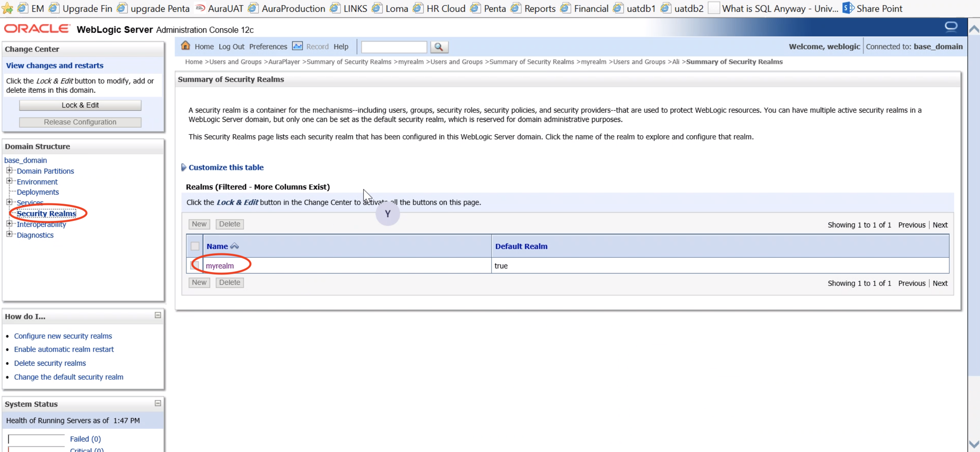980x452 pixels.
Task: Click the Oracle O icon in header
Action: 951,27
